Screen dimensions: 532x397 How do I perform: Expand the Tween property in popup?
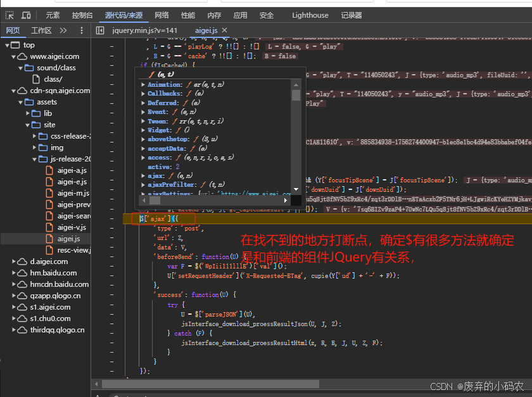coord(143,121)
